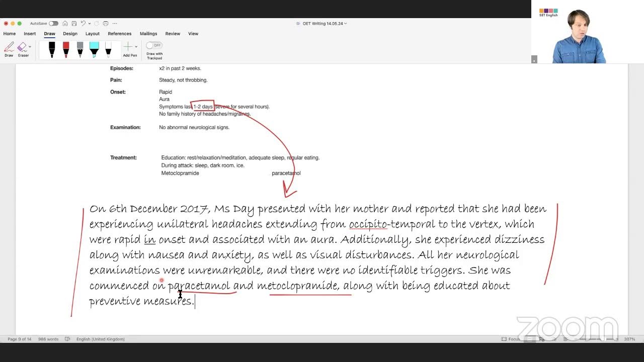The image size is (644, 362).
Task: Open the Mailings tab
Action: [148, 34]
